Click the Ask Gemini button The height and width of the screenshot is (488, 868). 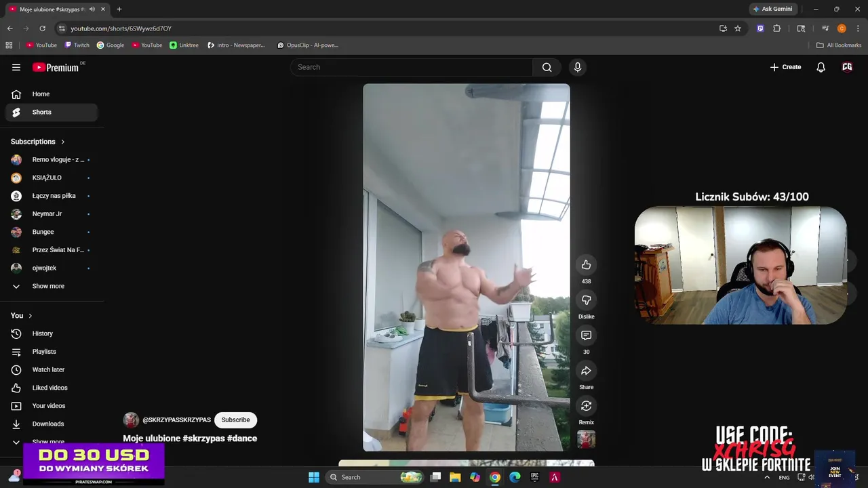coord(772,9)
